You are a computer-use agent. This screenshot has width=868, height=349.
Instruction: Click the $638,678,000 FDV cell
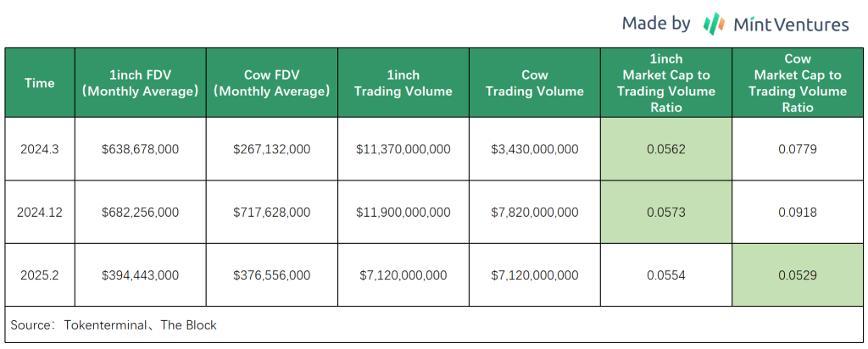(141, 149)
